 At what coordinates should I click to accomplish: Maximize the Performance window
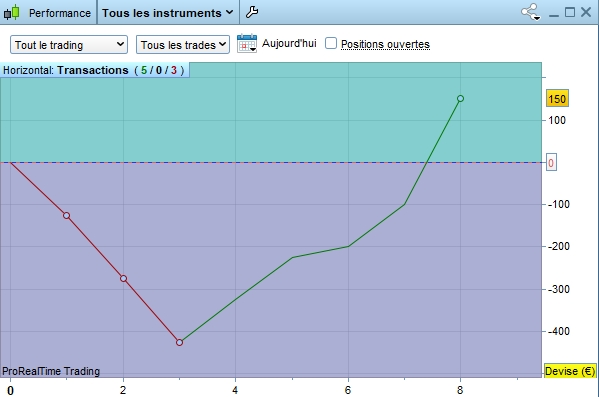570,12
